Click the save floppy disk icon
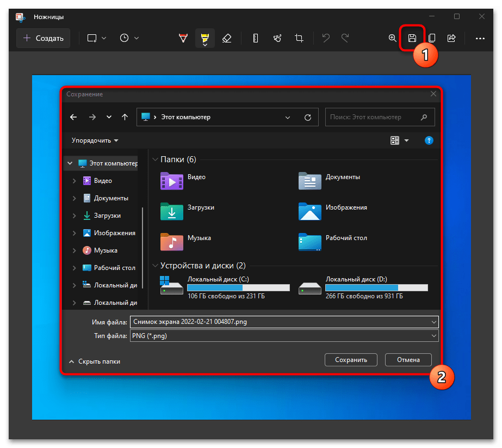Viewport: 502px width, 448px height. (412, 38)
